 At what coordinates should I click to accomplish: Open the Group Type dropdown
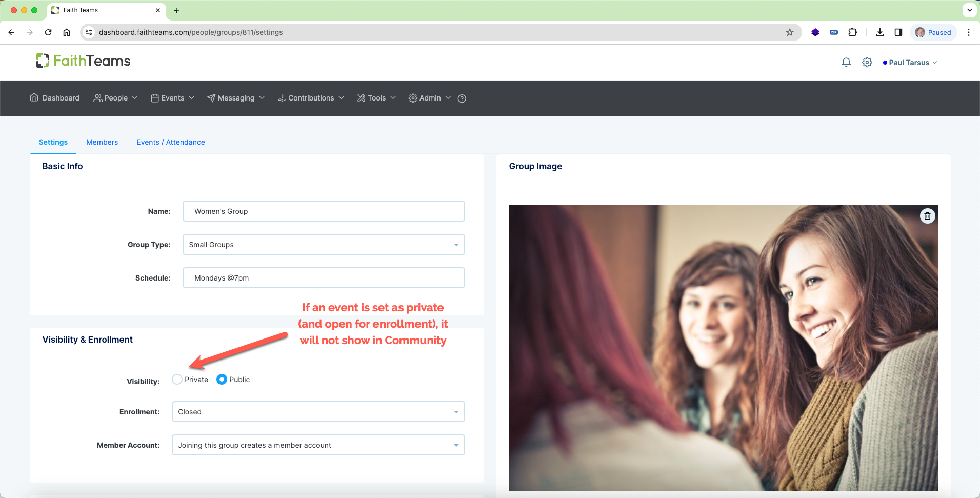coord(324,245)
